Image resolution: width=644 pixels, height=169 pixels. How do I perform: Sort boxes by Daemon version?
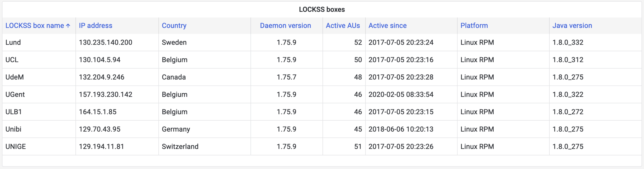(286, 25)
